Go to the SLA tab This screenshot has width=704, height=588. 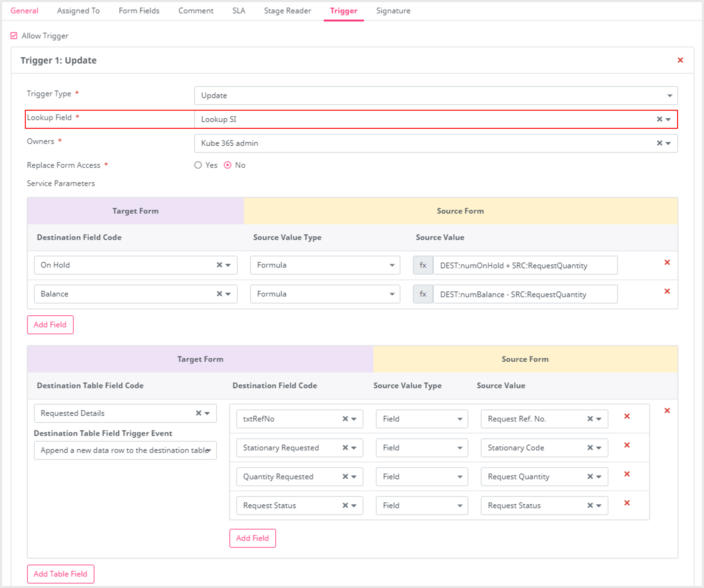239,11
